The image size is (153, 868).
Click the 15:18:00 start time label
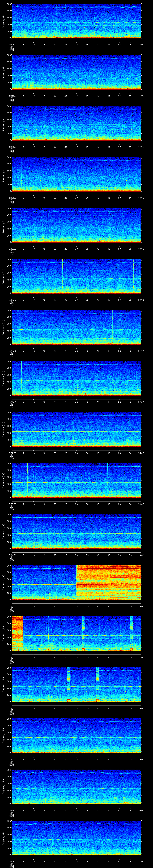tap(12, 249)
